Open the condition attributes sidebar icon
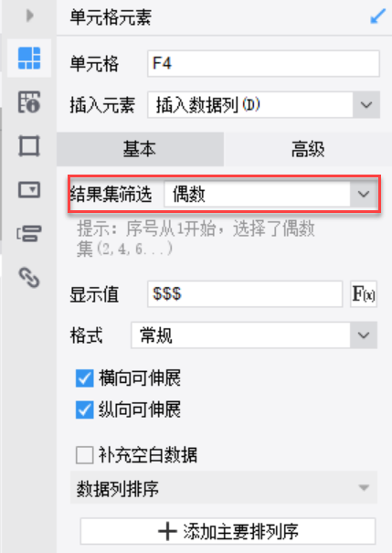Viewport: 392px width, 553px height. (x=29, y=233)
